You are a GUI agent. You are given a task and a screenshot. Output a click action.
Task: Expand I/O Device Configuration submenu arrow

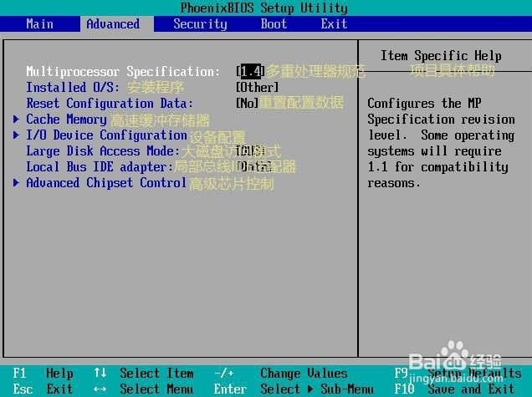pyautogui.click(x=16, y=135)
